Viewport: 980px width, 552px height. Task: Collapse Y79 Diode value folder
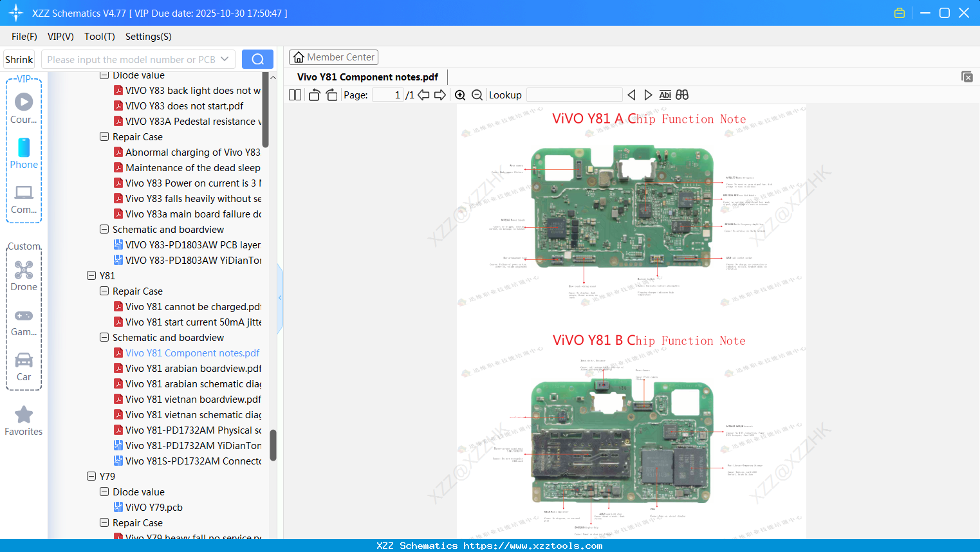pyautogui.click(x=104, y=492)
